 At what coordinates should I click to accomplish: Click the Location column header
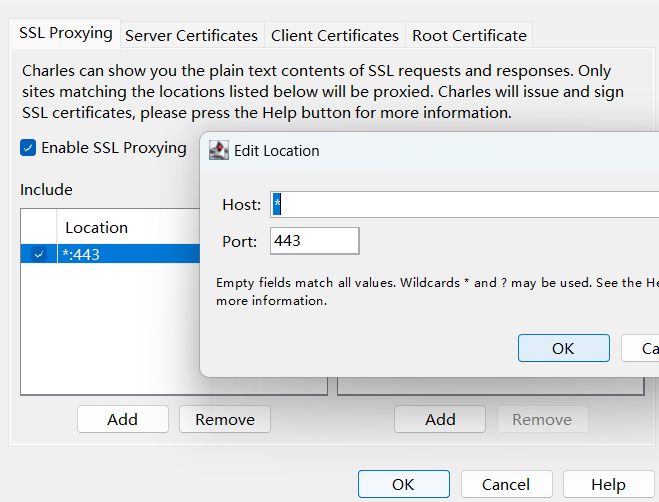pyautogui.click(x=97, y=228)
